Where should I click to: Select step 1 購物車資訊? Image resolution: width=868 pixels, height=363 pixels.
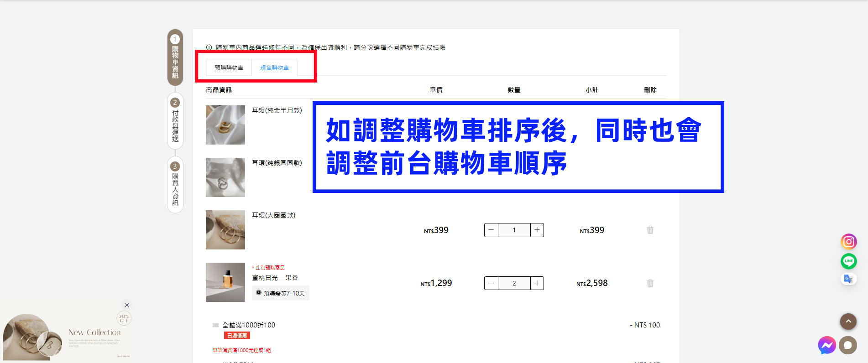(x=175, y=57)
